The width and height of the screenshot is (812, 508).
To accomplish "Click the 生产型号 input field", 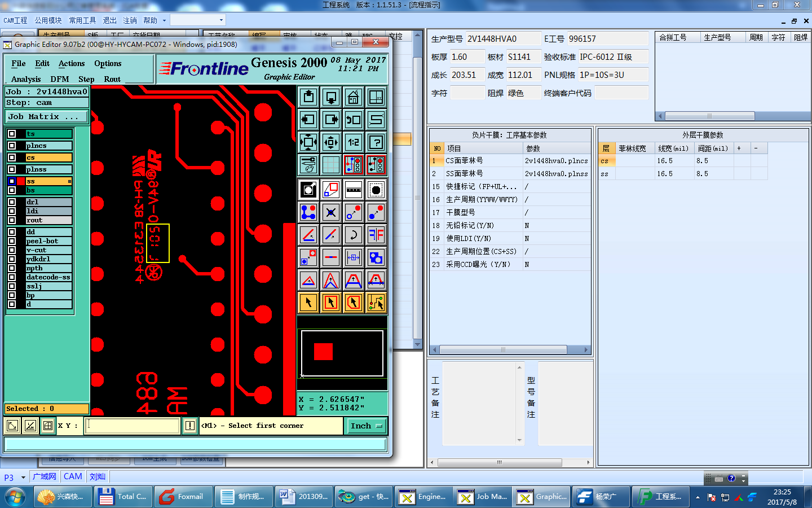I will (502, 39).
